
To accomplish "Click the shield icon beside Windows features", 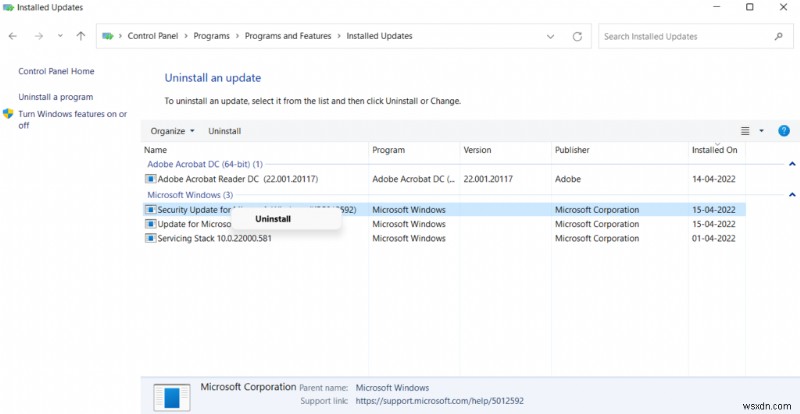I will [8, 113].
